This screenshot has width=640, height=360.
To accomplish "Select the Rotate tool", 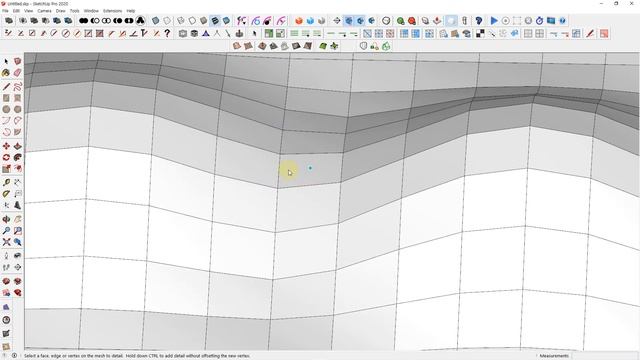I will coord(6,158).
